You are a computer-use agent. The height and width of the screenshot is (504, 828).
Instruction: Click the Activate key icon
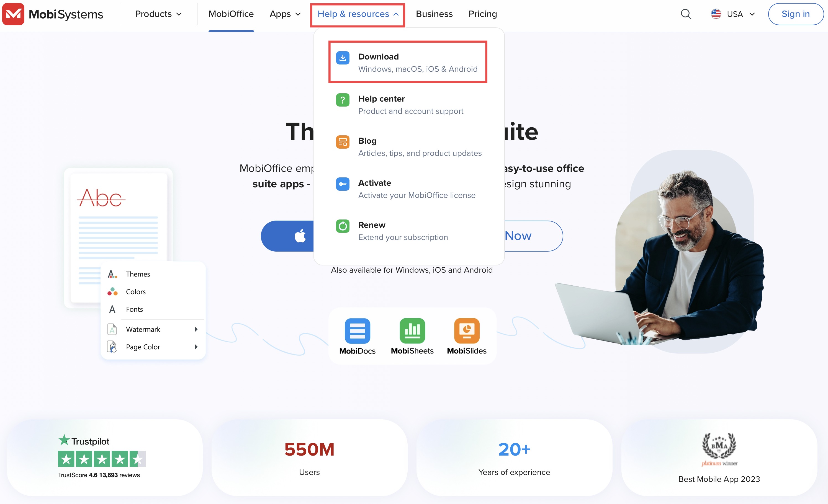[343, 184]
